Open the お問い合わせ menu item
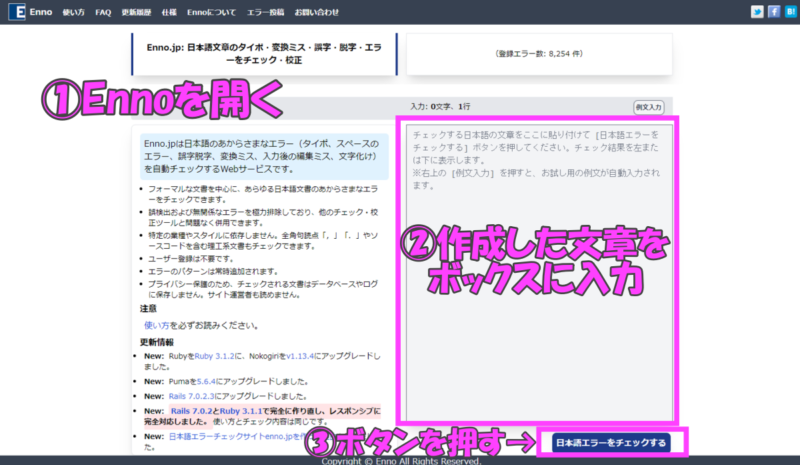 click(x=316, y=12)
